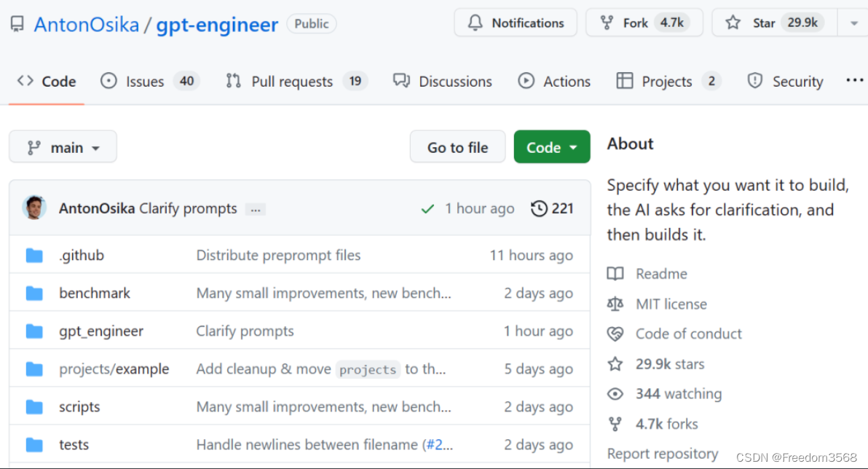Click the .github folder icon
This screenshot has width=868, height=469.
[34, 256]
